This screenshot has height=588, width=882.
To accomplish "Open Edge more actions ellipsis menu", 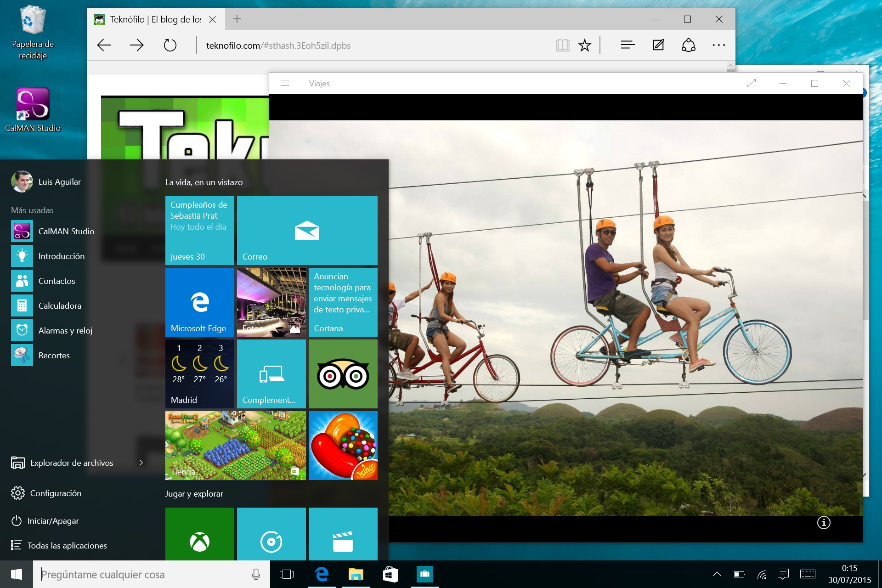I will (x=718, y=45).
